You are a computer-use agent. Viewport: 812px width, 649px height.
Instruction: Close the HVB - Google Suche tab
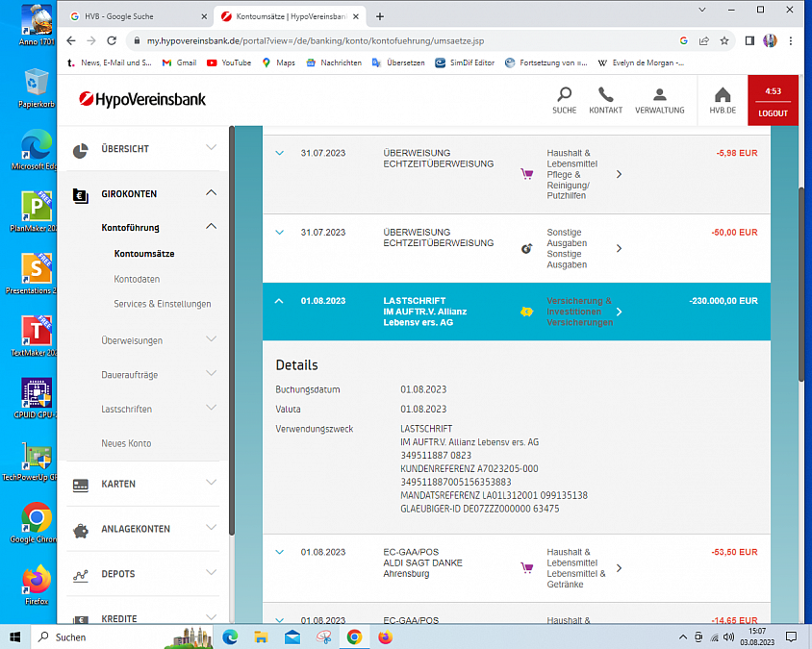[204, 16]
